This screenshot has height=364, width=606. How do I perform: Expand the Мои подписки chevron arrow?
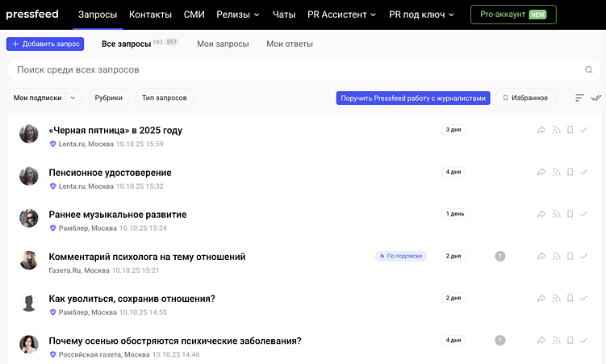click(x=73, y=98)
